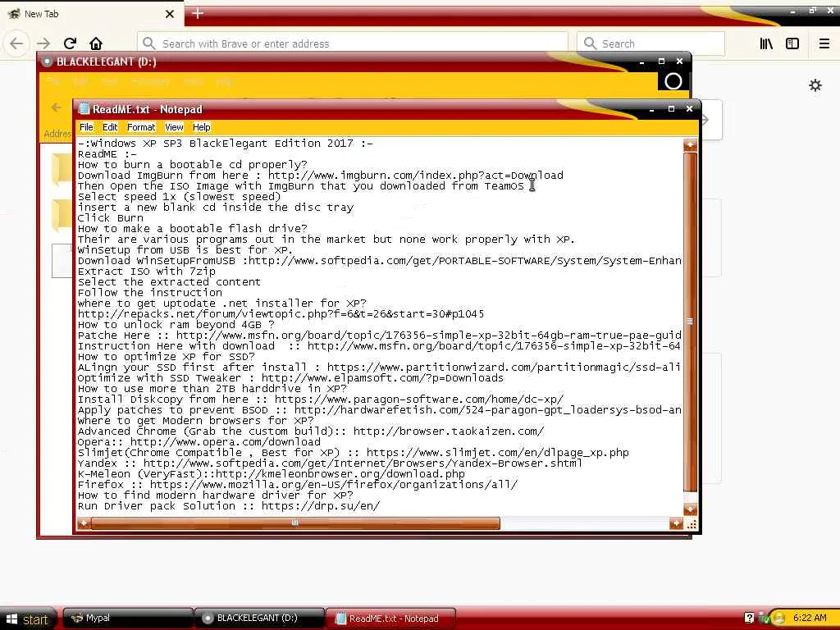The height and width of the screenshot is (630, 840).
Task: Close the ReadME.txt Notepad window
Action: tap(689, 109)
